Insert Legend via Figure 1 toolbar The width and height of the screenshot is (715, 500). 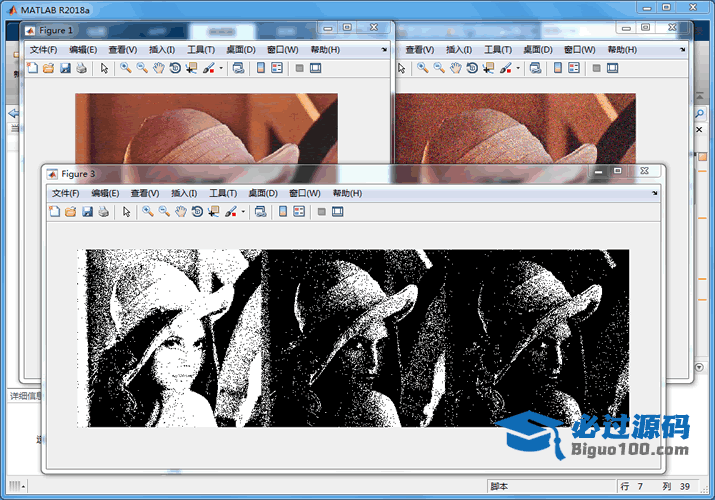tap(277, 68)
